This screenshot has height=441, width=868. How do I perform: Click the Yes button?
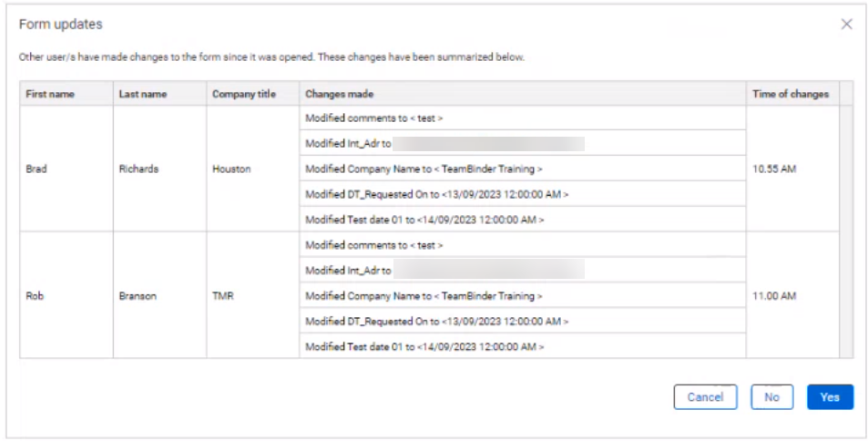click(830, 397)
